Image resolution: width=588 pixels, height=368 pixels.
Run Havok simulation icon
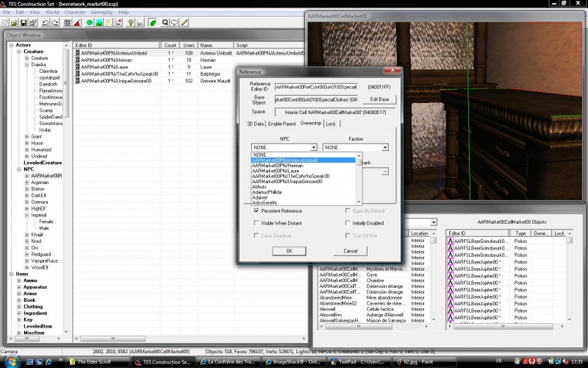click(x=118, y=23)
